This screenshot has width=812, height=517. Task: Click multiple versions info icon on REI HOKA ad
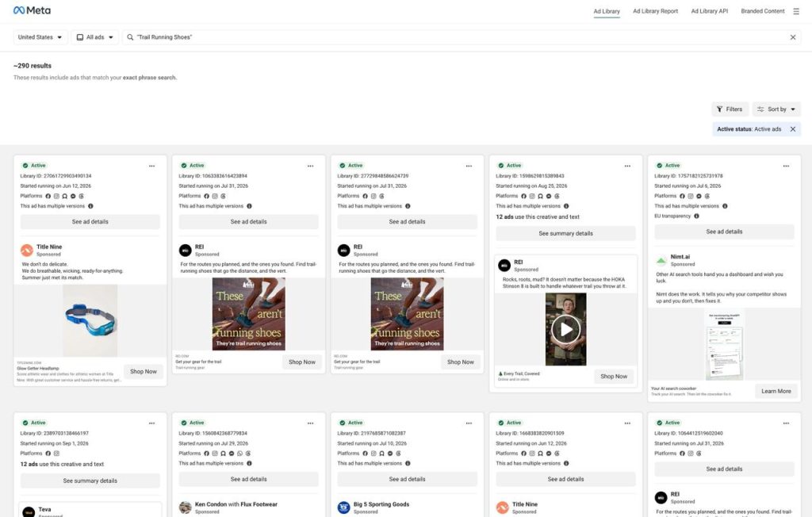pos(566,206)
